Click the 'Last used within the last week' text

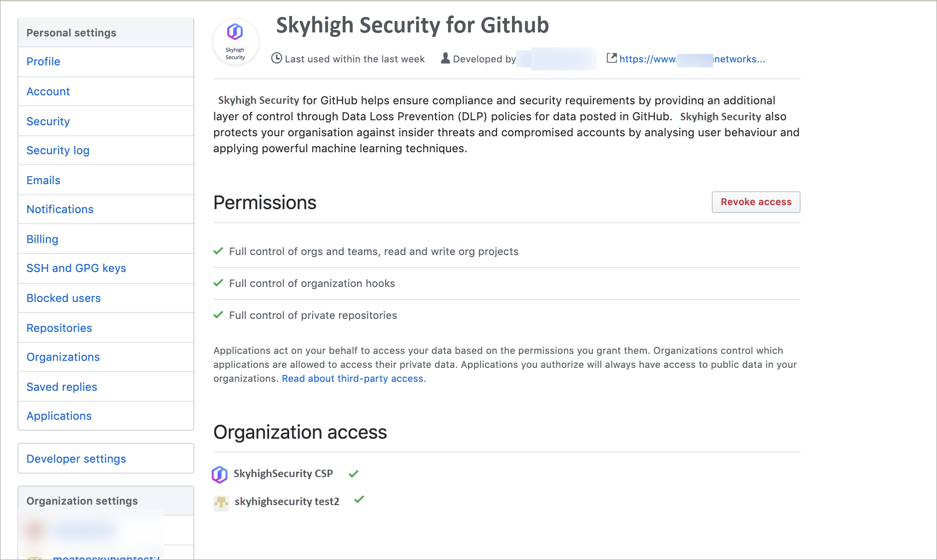click(355, 59)
